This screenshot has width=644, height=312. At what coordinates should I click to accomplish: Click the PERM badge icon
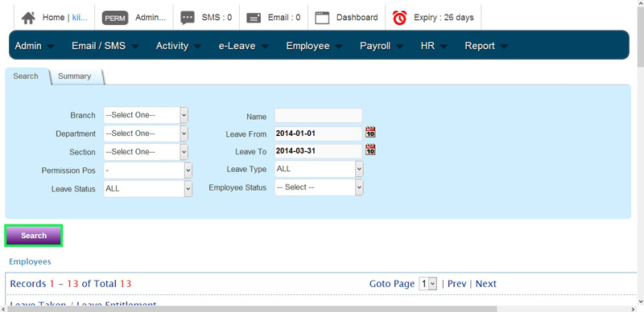click(115, 18)
